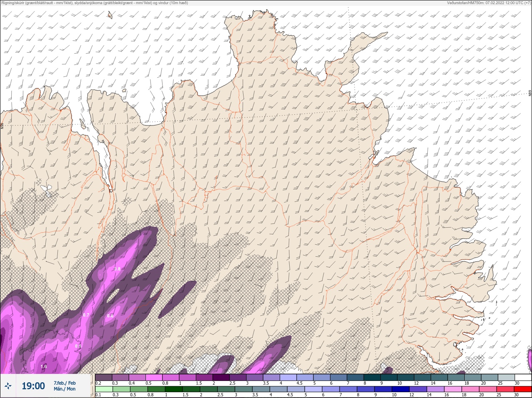Image resolution: width=532 pixels, height=398 pixels.
Task: Click the N99 grid label on the right edge
Action: [x=530, y=93]
